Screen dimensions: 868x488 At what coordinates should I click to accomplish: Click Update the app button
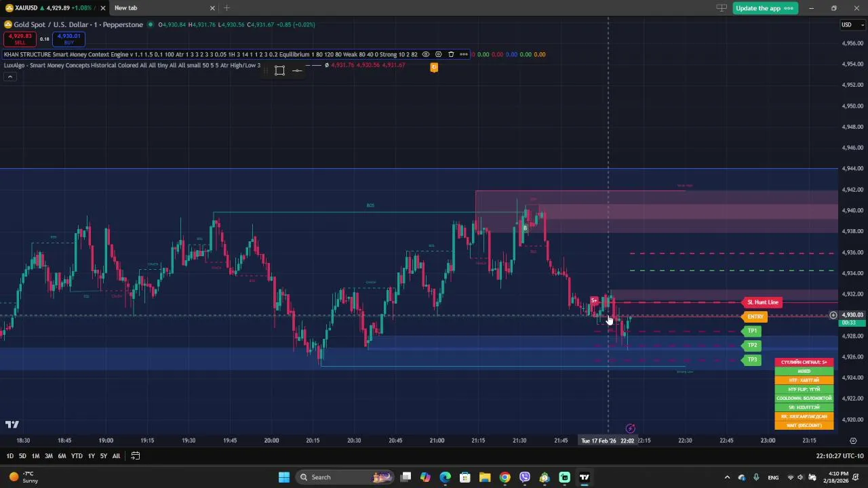tap(764, 8)
